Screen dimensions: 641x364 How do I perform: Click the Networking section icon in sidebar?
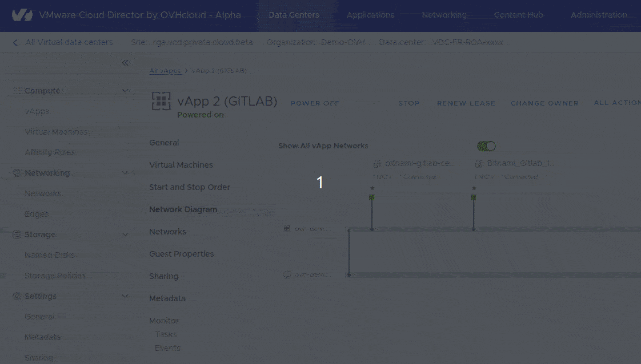point(17,172)
